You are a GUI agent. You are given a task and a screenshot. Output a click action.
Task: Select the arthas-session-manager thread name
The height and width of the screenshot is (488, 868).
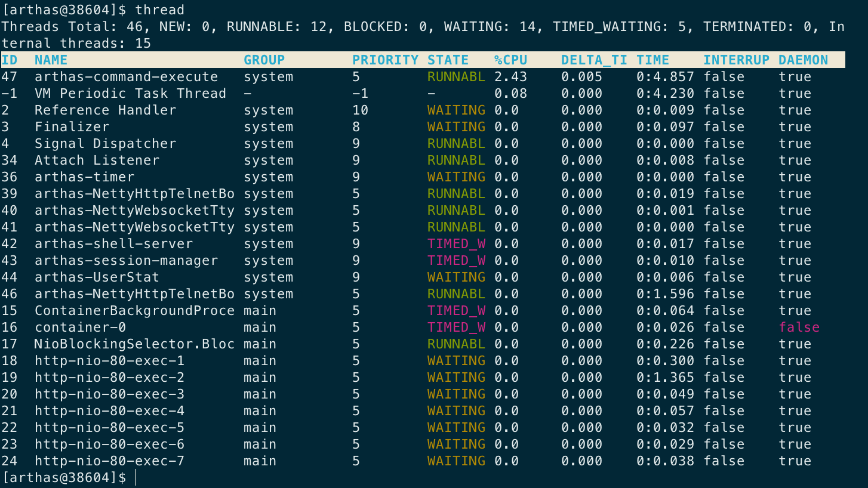click(127, 261)
